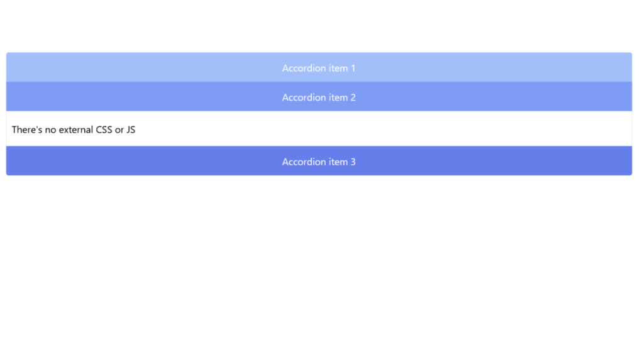644x337 pixels.
Task: Toggle the Accordion item 3 section
Action: [x=319, y=162]
